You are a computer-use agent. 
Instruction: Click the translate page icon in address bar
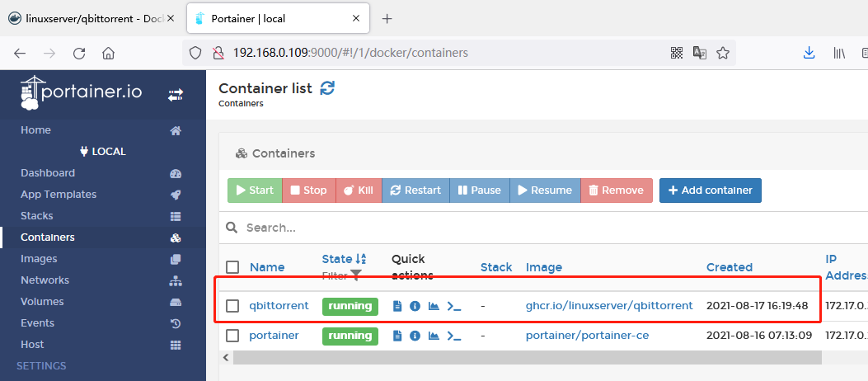[700, 53]
